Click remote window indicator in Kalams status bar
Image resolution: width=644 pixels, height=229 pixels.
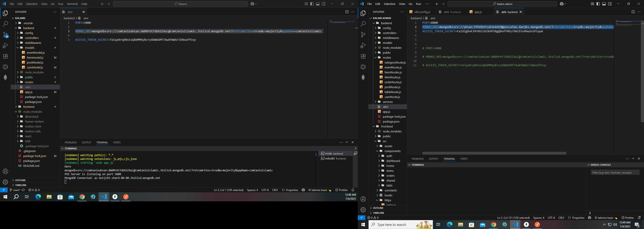pos(4,190)
